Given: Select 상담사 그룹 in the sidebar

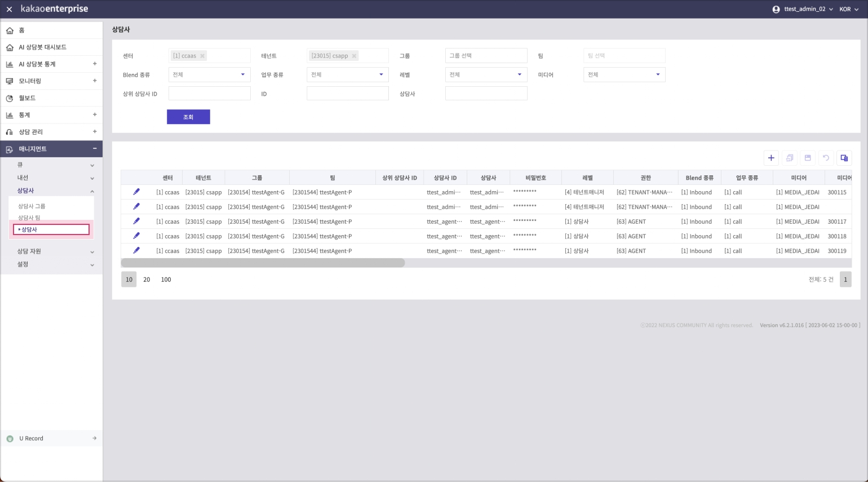Looking at the screenshot, I should 32,206.
